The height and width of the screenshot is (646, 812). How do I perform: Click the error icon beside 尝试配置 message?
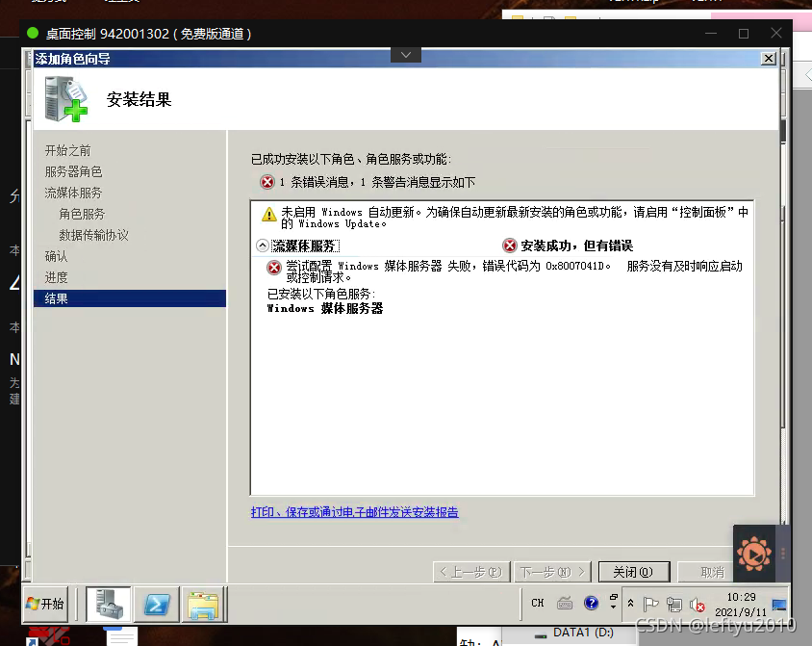(x=274, y=268)
